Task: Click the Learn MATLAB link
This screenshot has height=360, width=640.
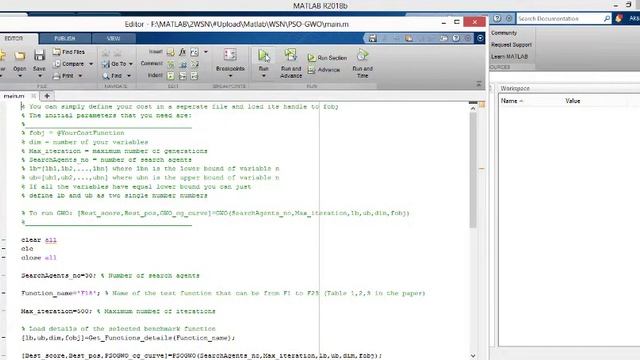Action: (509, 56)
